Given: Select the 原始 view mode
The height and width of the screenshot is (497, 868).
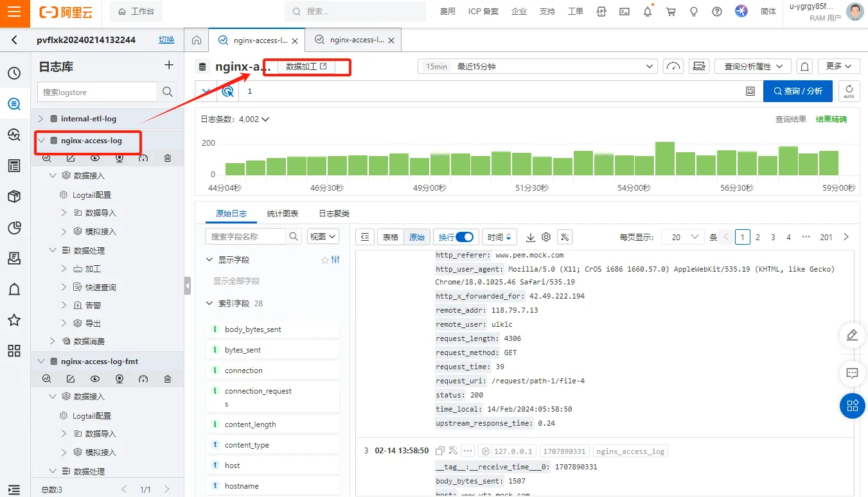Looking at the screenshot, I should point(417,237).
